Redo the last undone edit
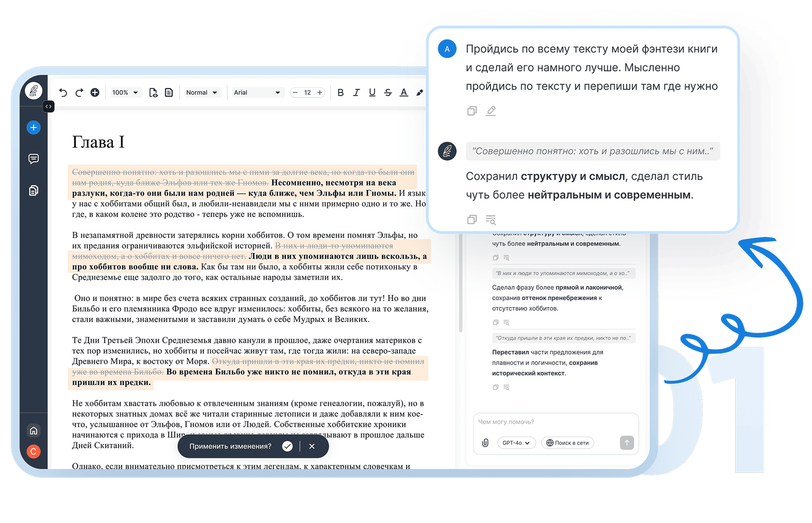The image size is (812, 523). click(79, 92)
